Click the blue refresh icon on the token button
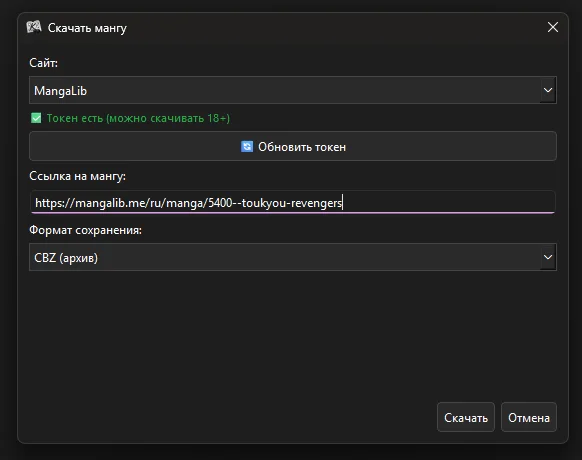Screen dimensions: 582x460 247,147
